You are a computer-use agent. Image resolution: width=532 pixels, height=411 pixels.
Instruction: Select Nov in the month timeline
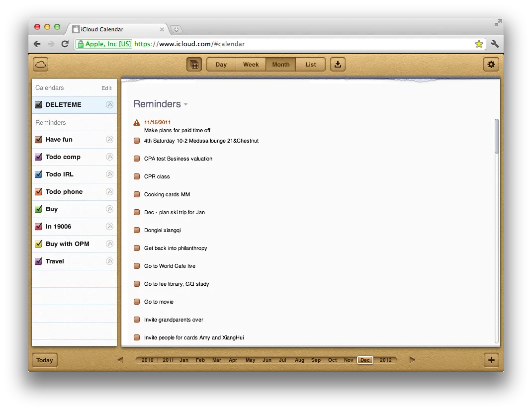coord(349,360)
